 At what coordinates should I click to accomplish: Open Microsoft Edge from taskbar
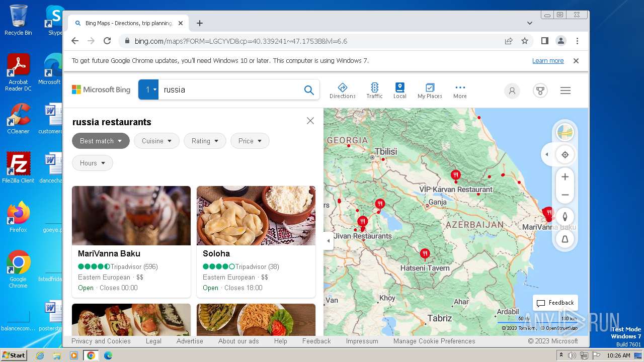pos(108,355)
